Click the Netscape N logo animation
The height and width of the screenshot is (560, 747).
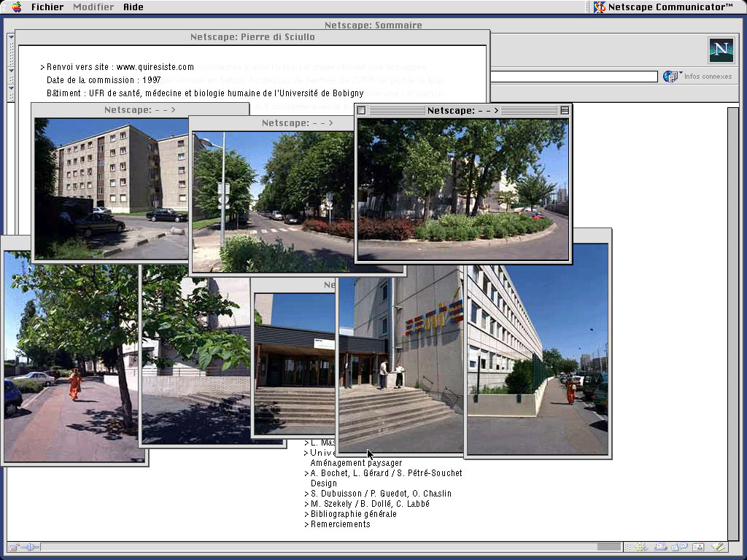click(x=721, y=50)
